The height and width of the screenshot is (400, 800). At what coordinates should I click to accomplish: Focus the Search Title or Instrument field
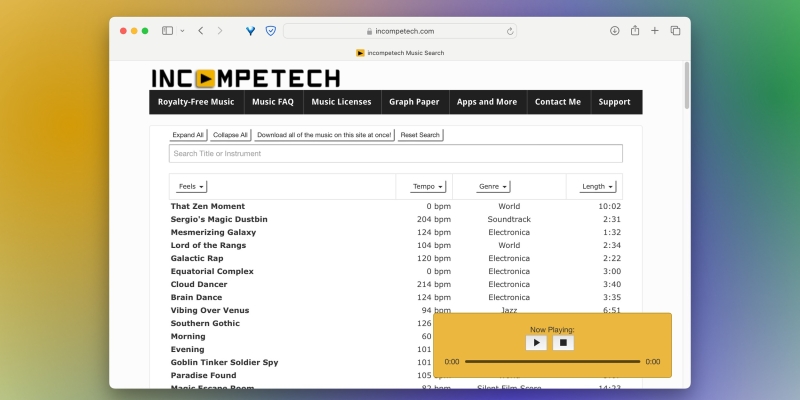pyautogui.click(x=395, y=154)
